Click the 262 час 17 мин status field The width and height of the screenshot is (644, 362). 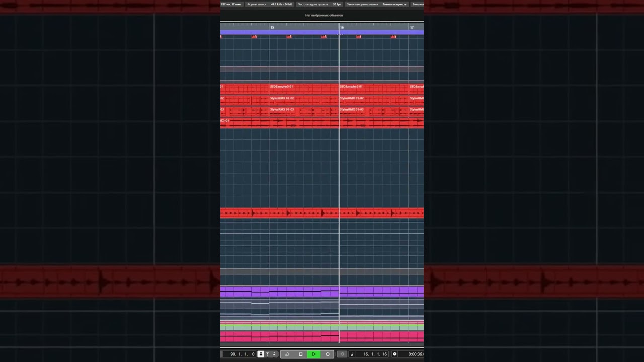[231, 4]
